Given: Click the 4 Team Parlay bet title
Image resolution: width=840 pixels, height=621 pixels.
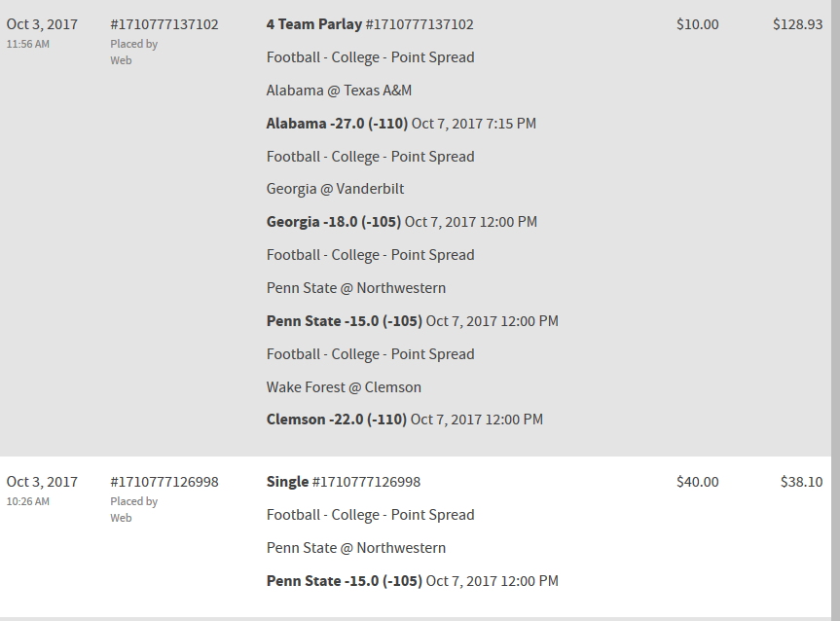Looking at the screenshot, I should click(313, 24).
